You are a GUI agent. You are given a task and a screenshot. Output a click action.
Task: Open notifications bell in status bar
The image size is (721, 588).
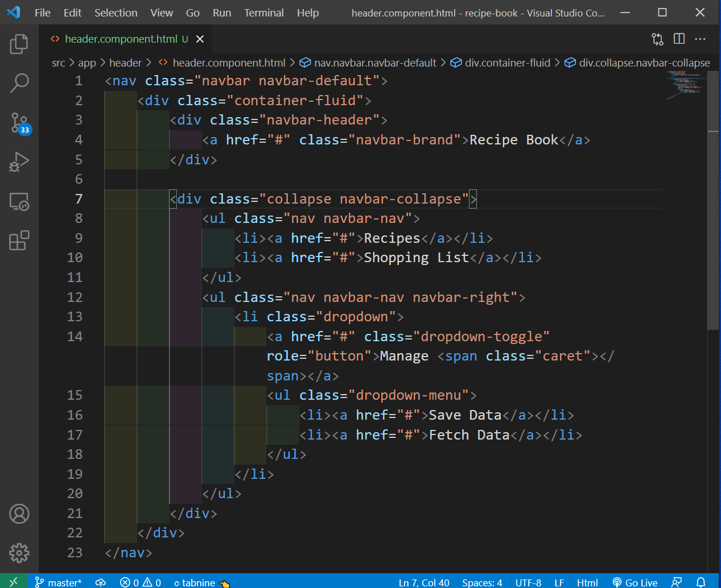(x=701, y=582)
